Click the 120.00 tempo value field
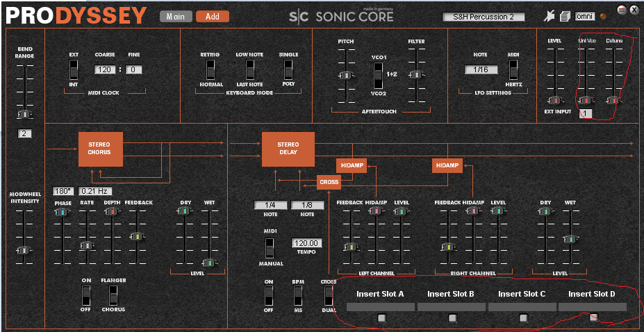Screen dimensions: 644x332 (x=306, y=243)
